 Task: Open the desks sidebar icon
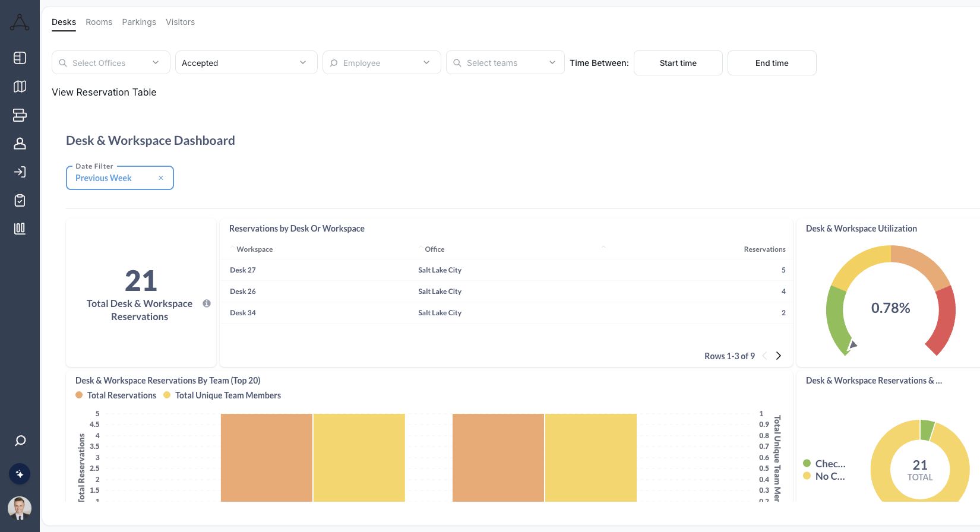pos(20,115)
